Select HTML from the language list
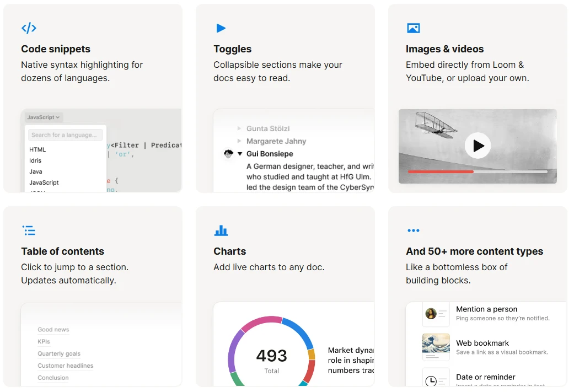The height and width of the screenshot is (392, 574). click(x=37, y=149)
